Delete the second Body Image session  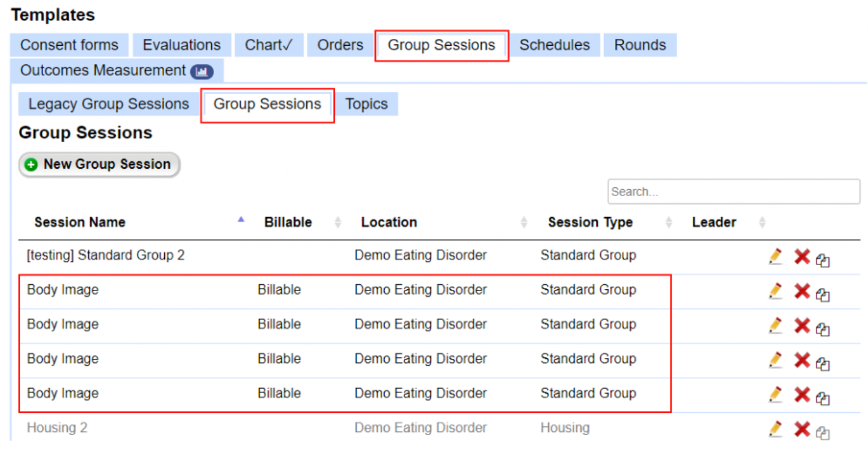click(x=802, y=325)
